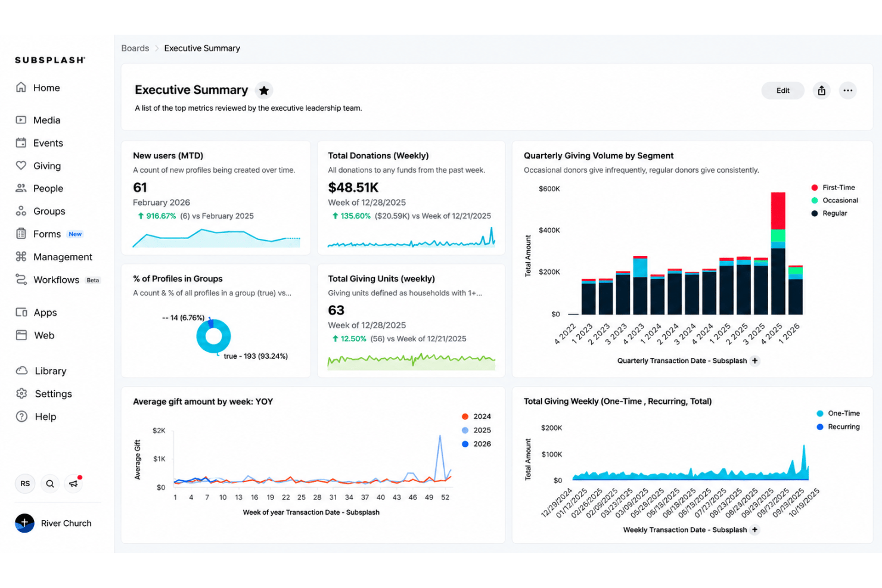
Task: Click the share/export icon near Edit
Action: pyautogui.click(x=822, y=91)
